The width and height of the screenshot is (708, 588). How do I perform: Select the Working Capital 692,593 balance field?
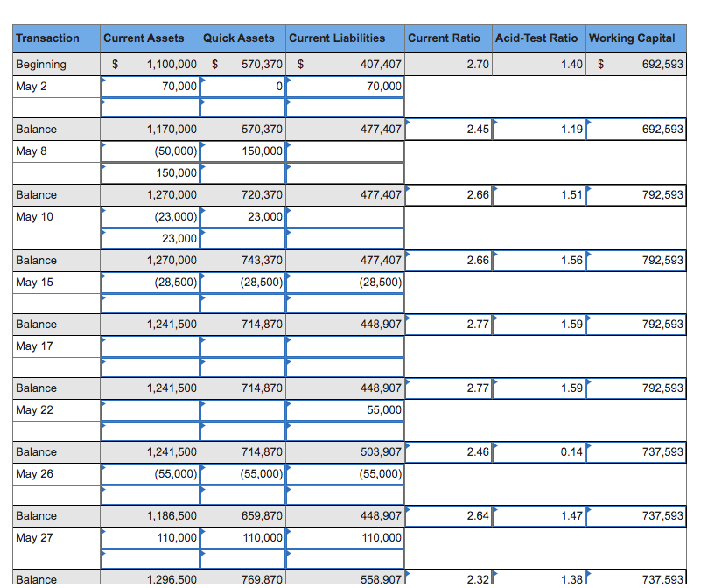pos(636,129)
